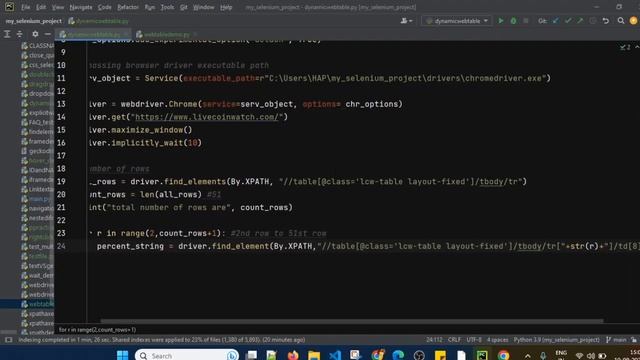
Task: Open the Refactor menu
Action: pyautogui.click(x=128, y=7)
